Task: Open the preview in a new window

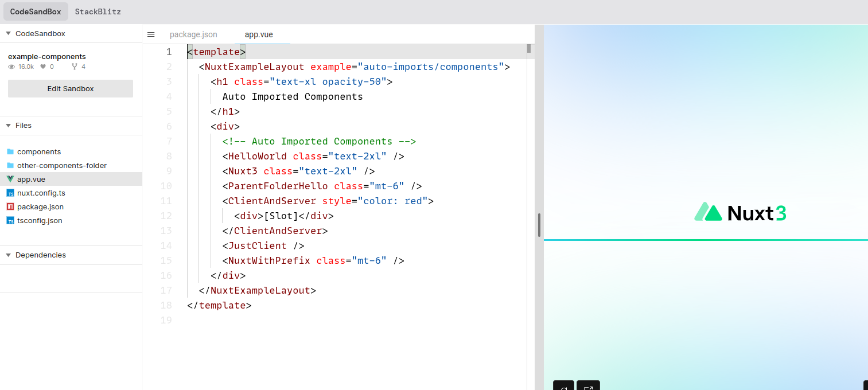Action: point(588,387)
